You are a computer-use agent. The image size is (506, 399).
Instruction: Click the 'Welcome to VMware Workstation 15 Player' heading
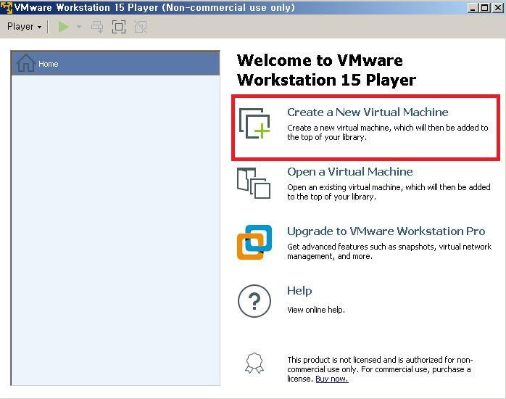(326, 70)
